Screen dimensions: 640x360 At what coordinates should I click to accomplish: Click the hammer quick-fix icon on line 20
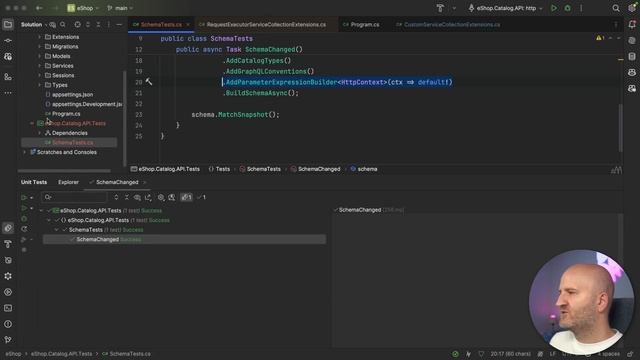pos(149,82)
